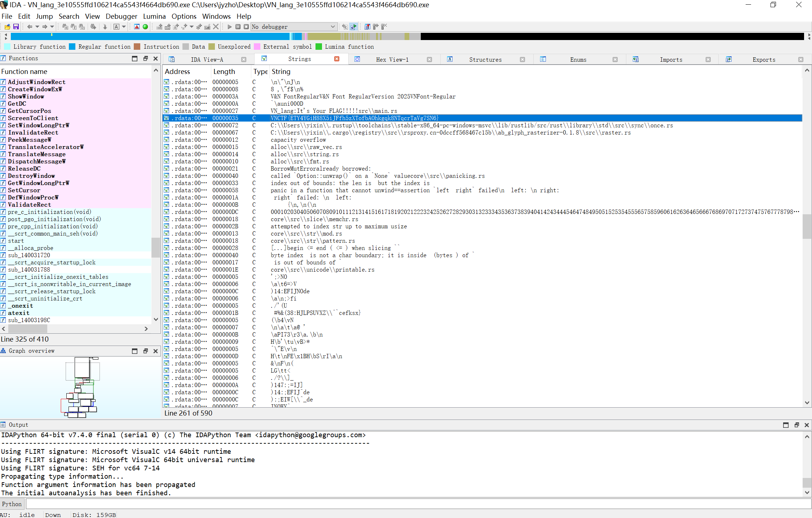Click the text search binoculars icon
The width and height of the screenshot is (812, 518).
(74, 27)
